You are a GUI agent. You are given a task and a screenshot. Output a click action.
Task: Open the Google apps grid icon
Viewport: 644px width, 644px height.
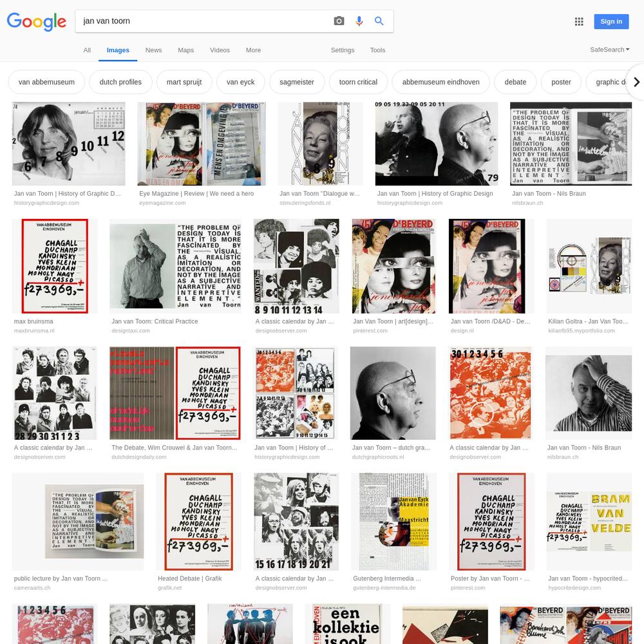(579, 21)
